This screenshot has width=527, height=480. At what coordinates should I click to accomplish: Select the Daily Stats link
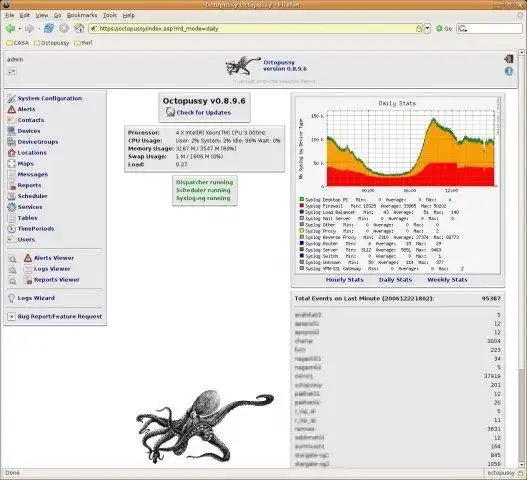(x=396, y=280)
